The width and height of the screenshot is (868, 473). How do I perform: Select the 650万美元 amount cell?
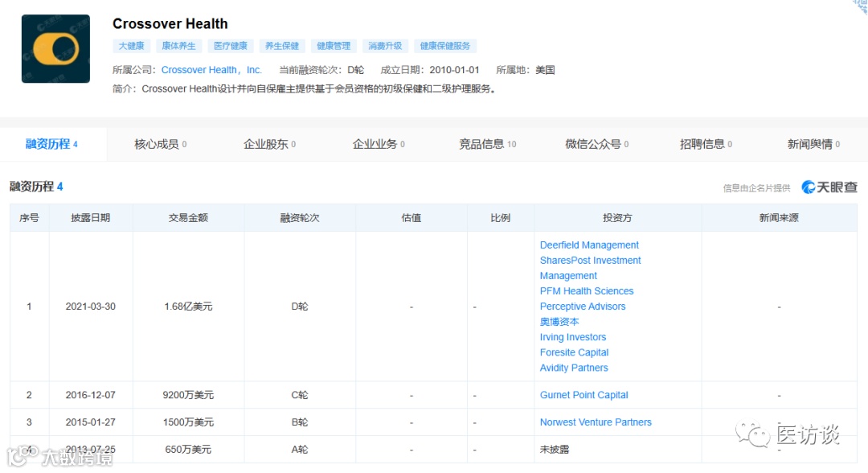pos(188,449)
